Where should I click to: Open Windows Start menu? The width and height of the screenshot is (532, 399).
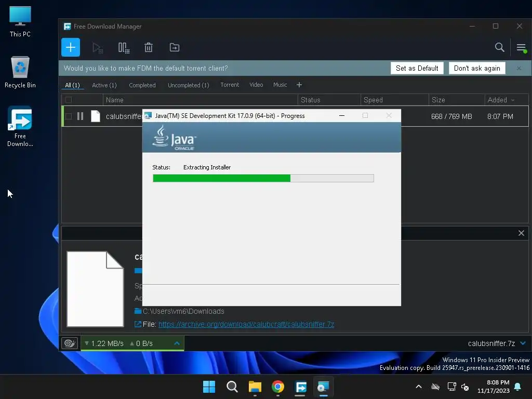click(209, 387)
